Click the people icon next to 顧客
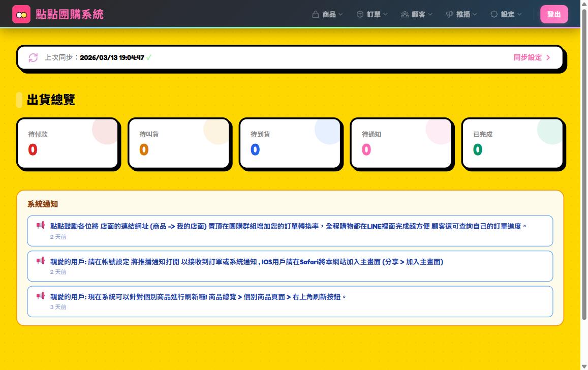 (x=405, y=14)
